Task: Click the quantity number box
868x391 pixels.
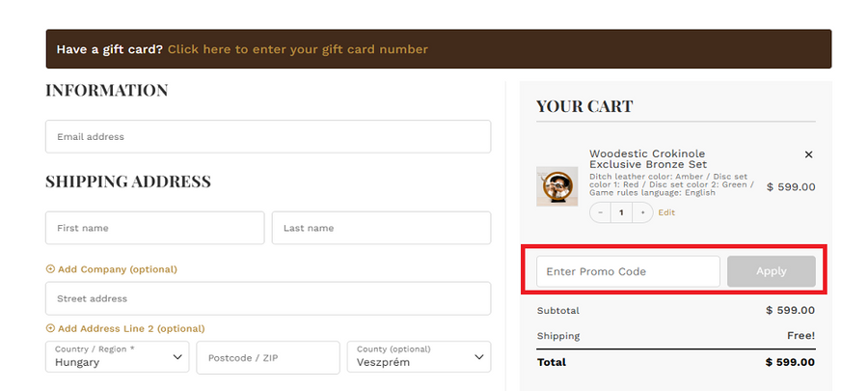Action: [622, 212]
